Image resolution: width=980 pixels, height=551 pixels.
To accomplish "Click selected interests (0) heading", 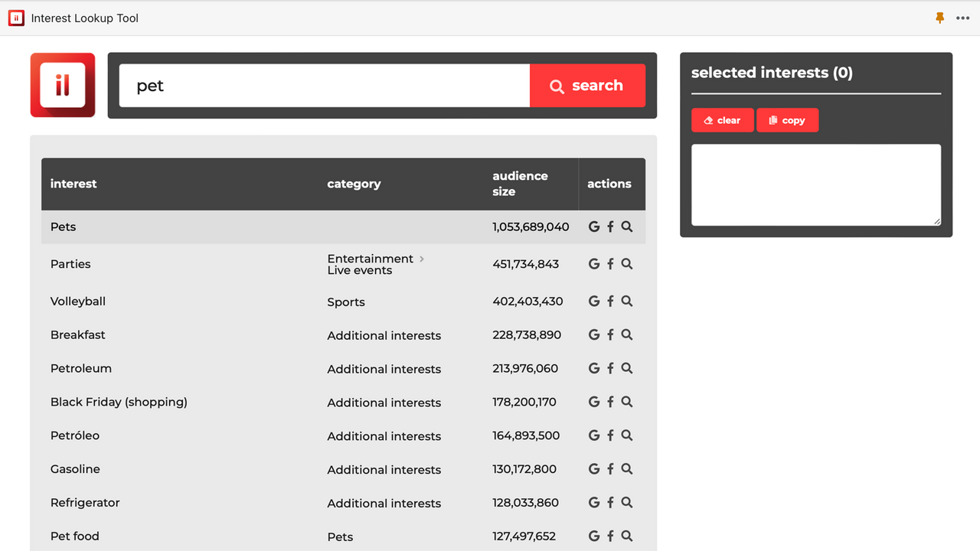I will coord(772,73).
